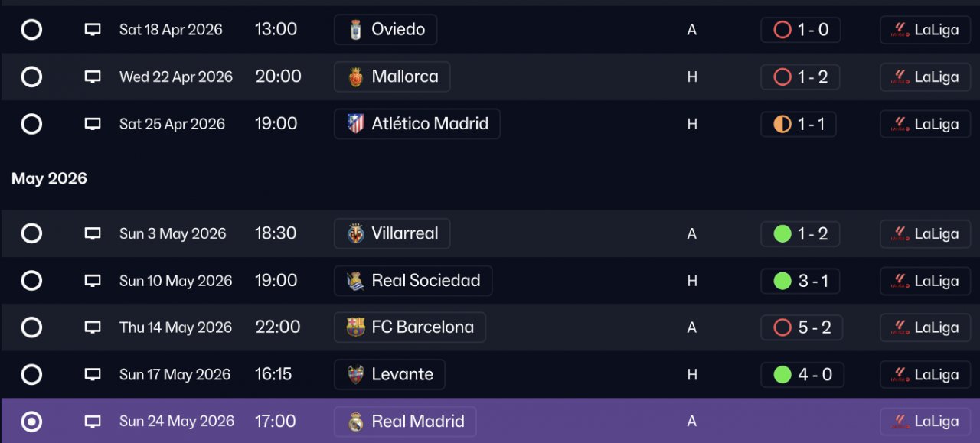Select the FC Barcelona match radio button

[31, 327]
